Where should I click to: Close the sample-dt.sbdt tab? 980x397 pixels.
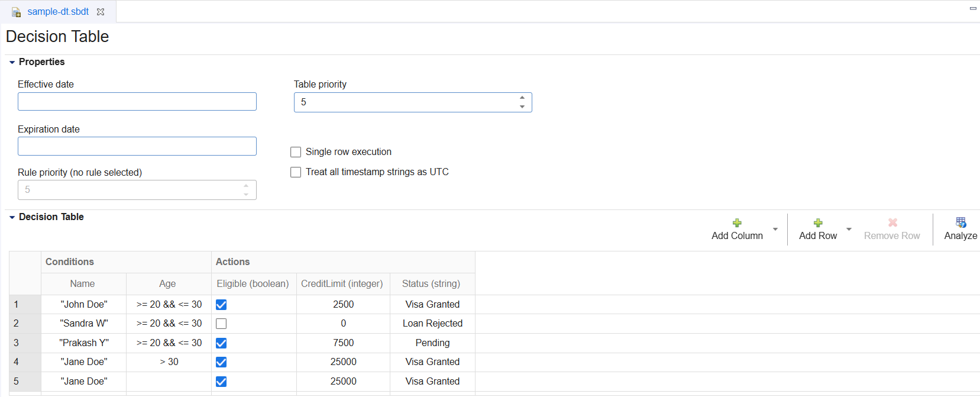(x=101, y=12)
